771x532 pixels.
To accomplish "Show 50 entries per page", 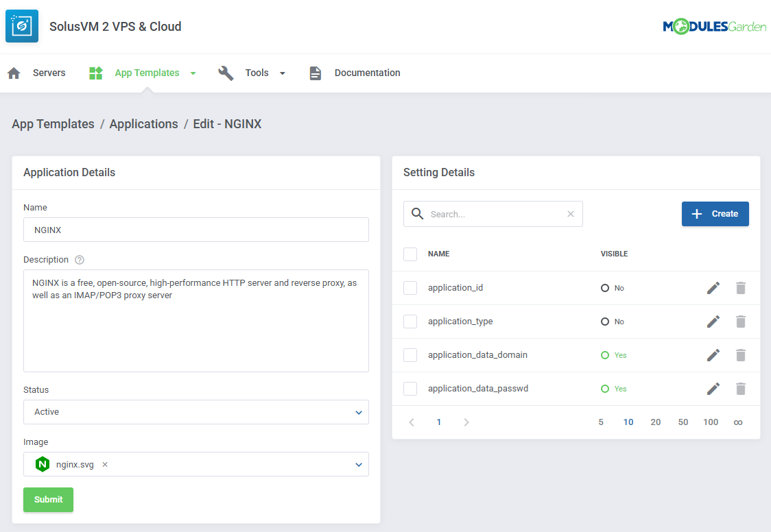I will [x=683, y=422].
